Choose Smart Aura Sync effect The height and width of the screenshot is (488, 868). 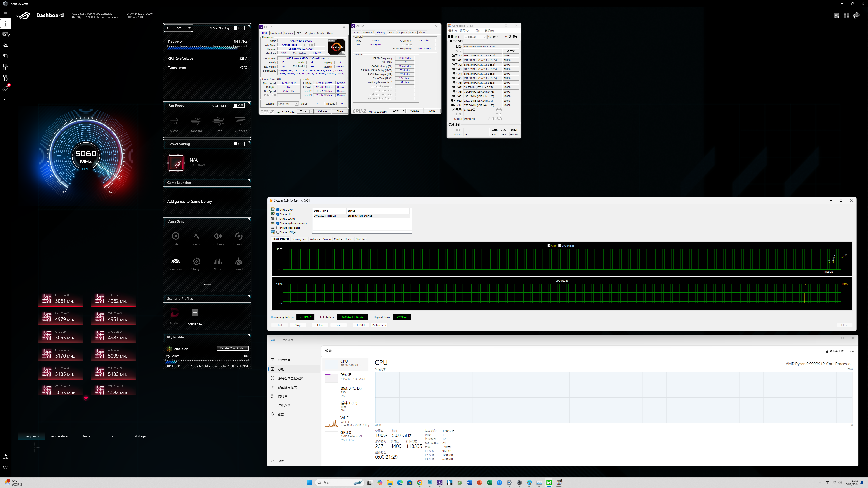coord(238,264)
